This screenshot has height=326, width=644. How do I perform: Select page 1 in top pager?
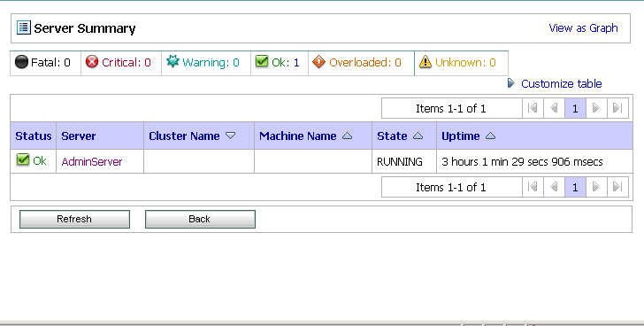(x=575, y=108)
